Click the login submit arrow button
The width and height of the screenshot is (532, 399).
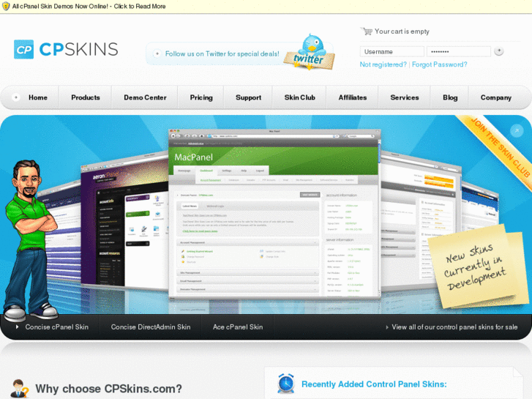pos(499,51)
